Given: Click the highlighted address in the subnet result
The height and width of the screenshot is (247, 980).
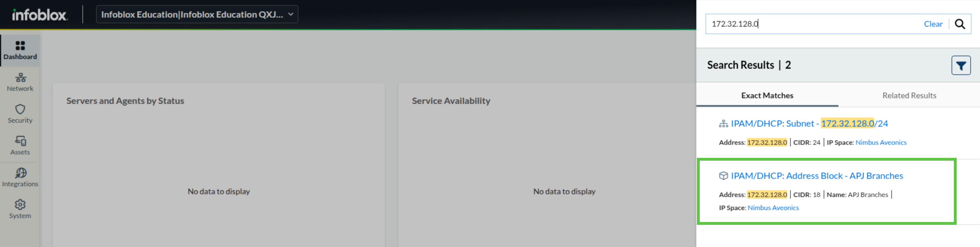Looking at the screenshot, I should coord(767,143).
